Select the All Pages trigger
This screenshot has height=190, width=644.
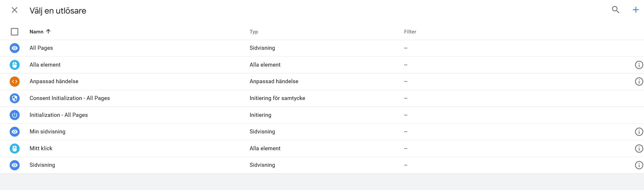(x=41, y=48)
